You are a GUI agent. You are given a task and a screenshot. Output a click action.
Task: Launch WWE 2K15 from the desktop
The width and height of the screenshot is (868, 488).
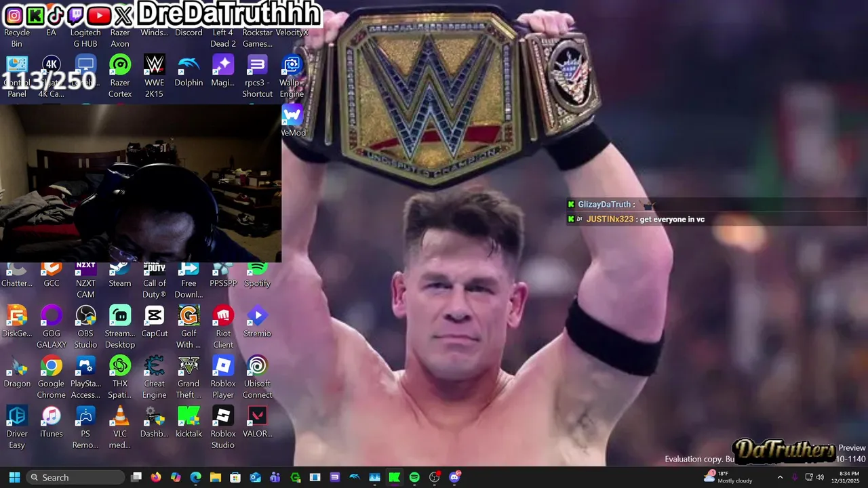click(155, 76)
